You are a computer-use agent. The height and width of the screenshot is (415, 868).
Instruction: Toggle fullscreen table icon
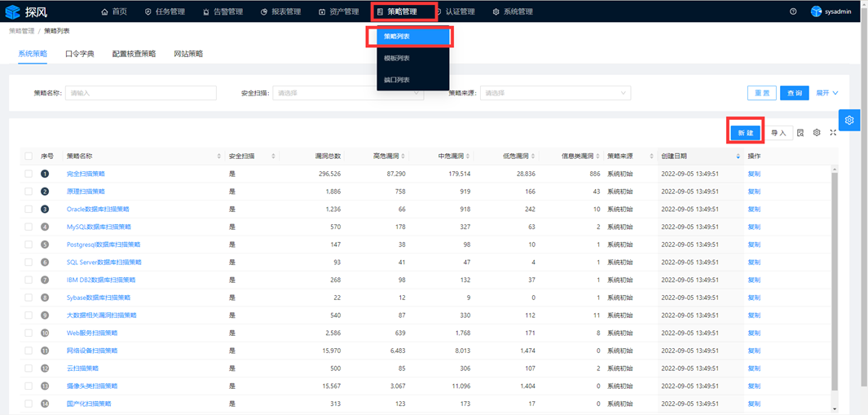tap(833, 133)
